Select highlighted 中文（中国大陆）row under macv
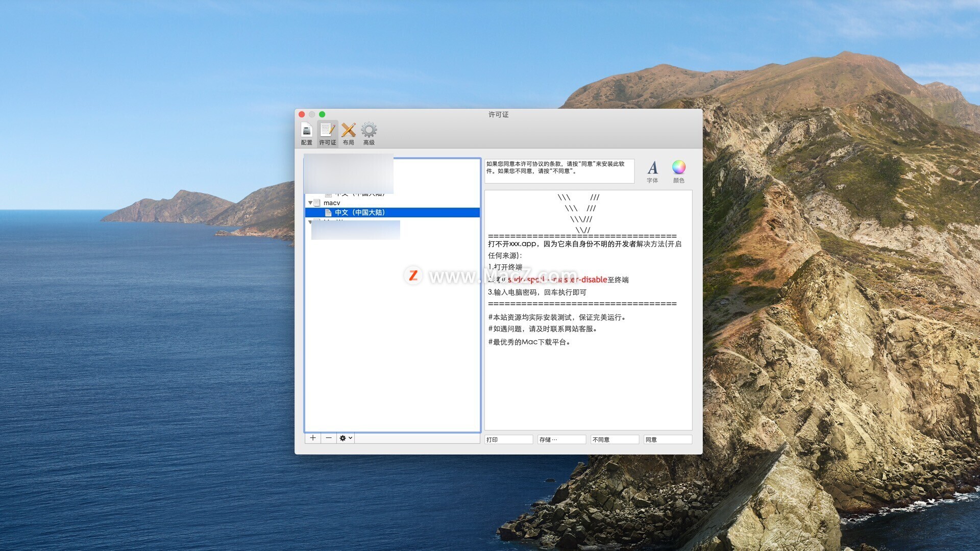 coord(392,213)
